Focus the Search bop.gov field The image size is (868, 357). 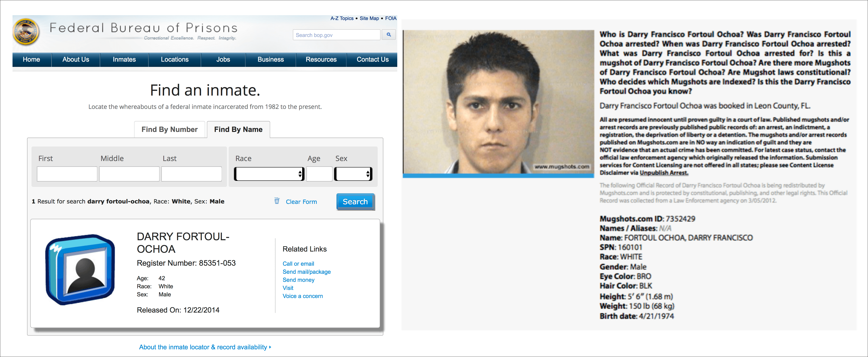point(337,35)
